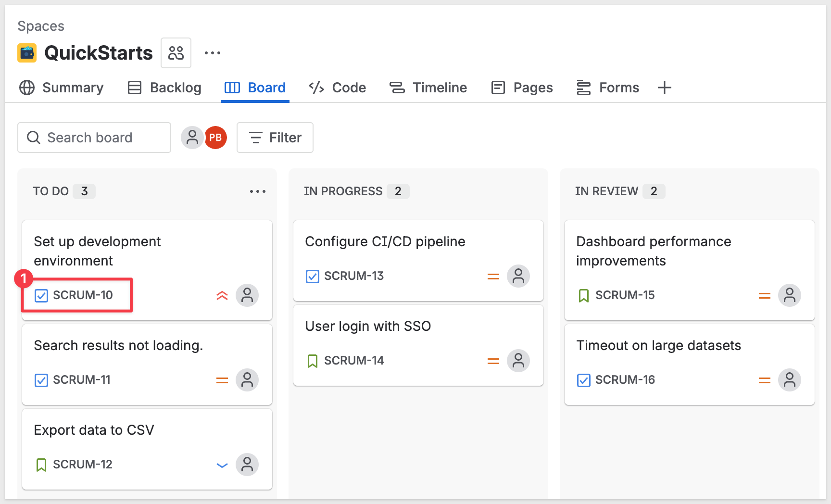Click highest priority icon on SCRUM-10
The height and width of the screenshot is (504, 831).
(x=222, y=295)
